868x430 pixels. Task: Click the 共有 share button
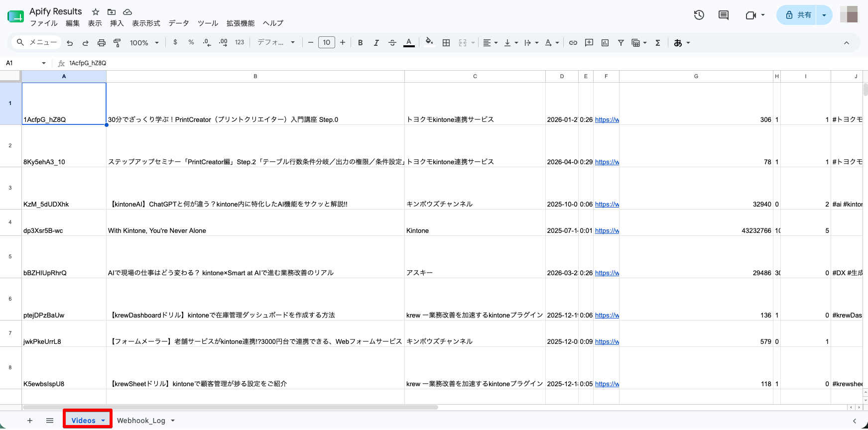click(798, 15)
